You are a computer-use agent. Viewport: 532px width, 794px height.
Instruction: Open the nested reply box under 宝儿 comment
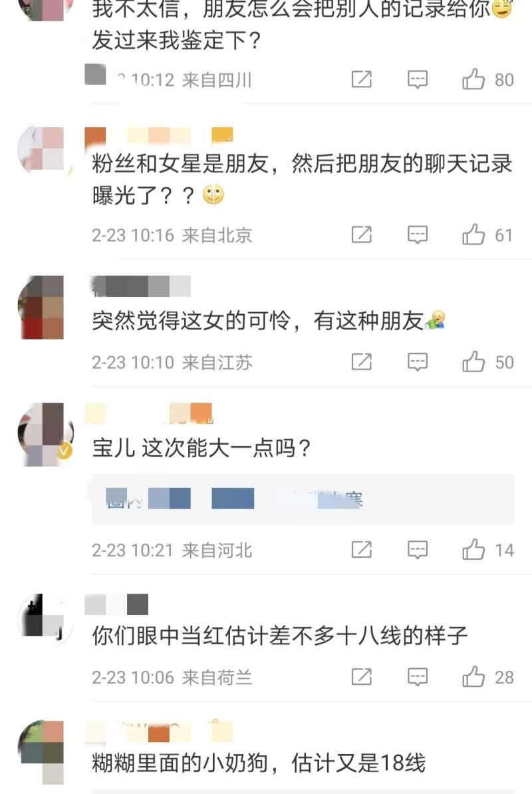click(303, 498)
